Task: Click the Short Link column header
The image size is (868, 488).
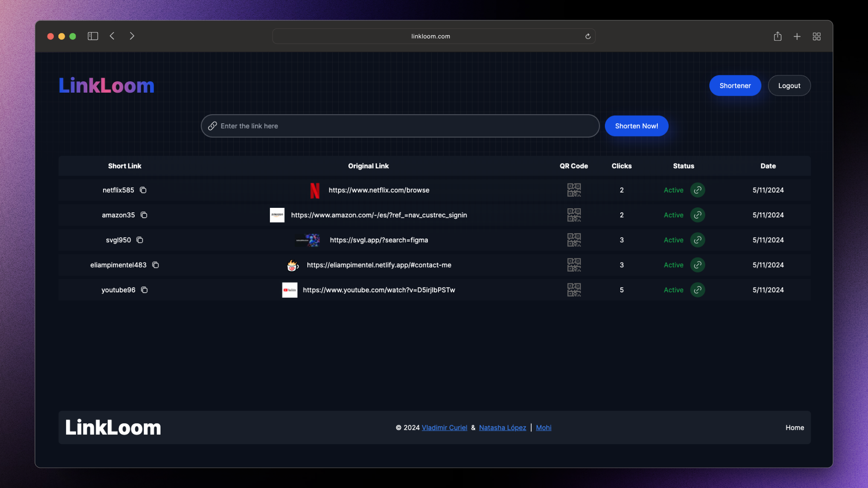Action: point(125,166)
